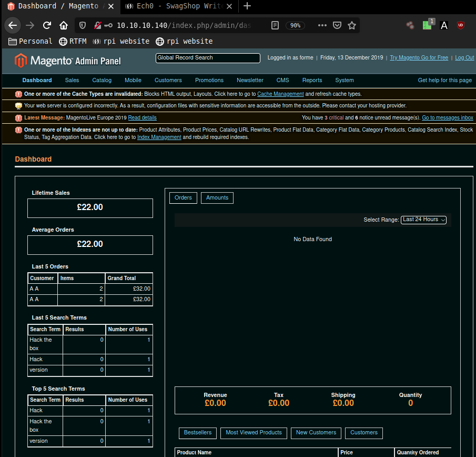Open the Index Management link
Screen dimensions: 476x457
[x=159, y=137]
